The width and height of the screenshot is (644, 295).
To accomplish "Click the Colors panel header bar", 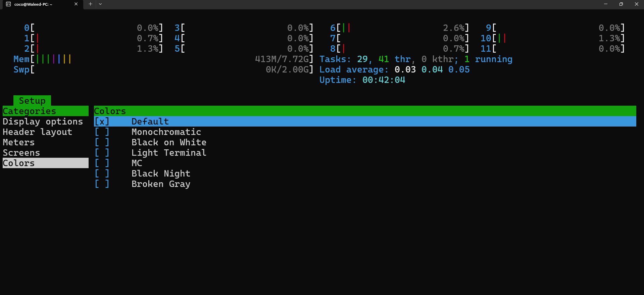I will (365, 111).
